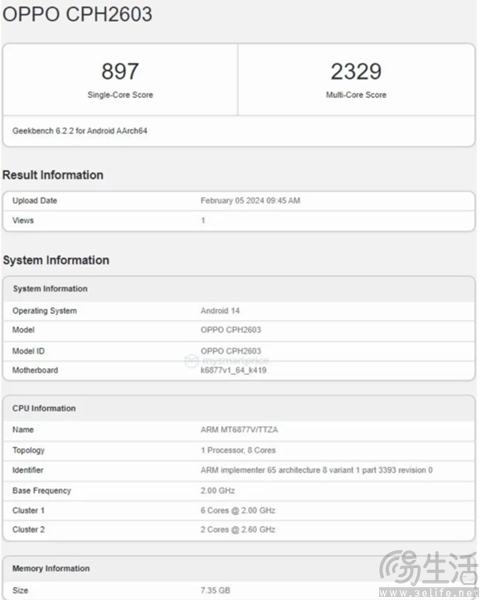Click the Motherboard label

point(35,370)
